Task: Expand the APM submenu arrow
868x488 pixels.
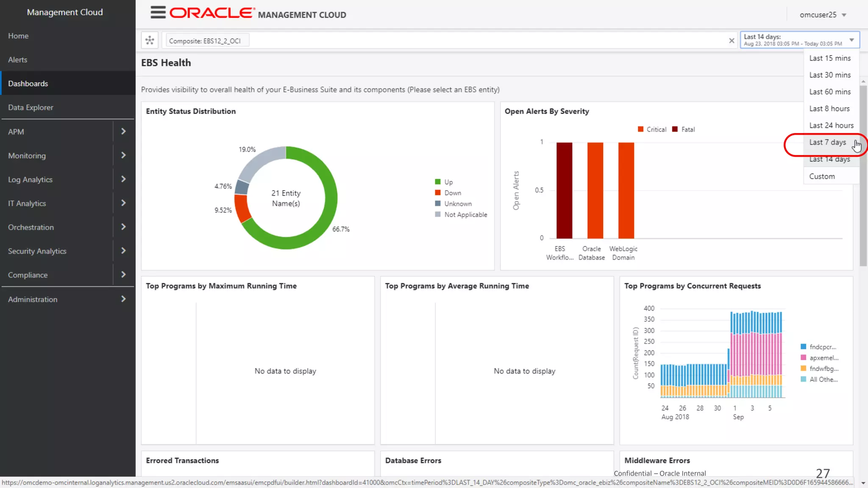Action: pyautogui.click(x=123, y=131)
